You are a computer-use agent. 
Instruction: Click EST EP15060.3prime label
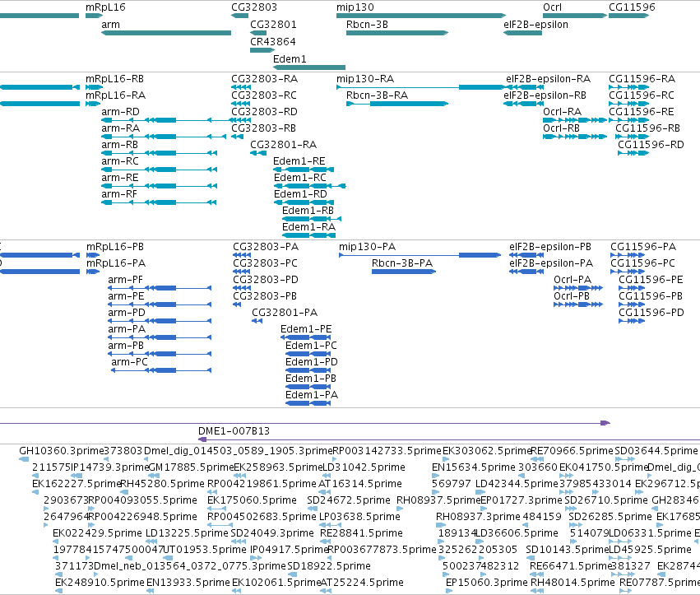(x=487, y=583)
